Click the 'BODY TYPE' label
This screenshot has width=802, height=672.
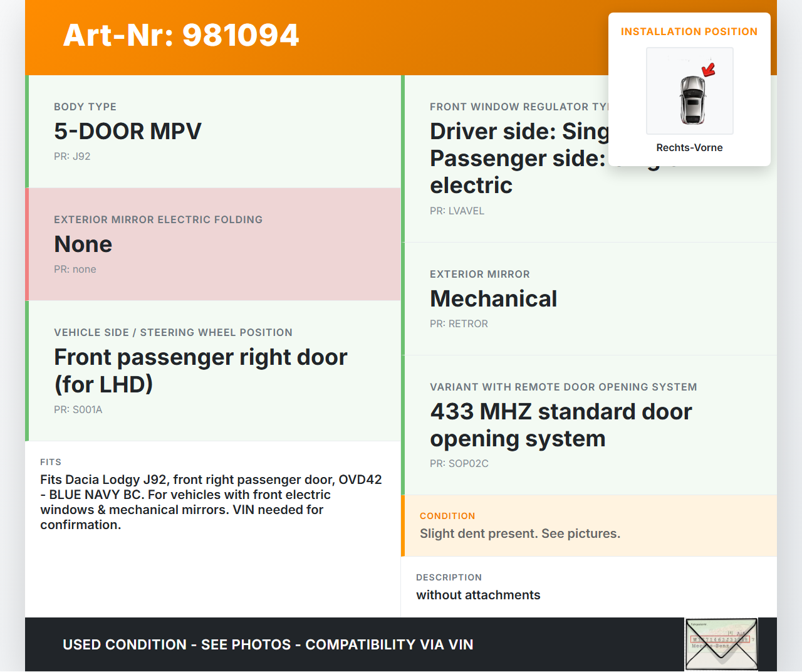tap(85, 107)
